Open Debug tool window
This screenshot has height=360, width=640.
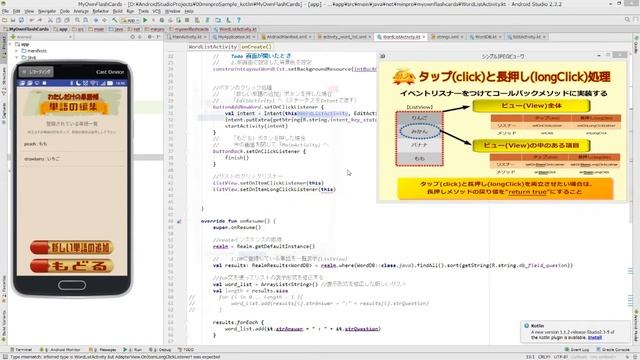click(x=160, y=350)
